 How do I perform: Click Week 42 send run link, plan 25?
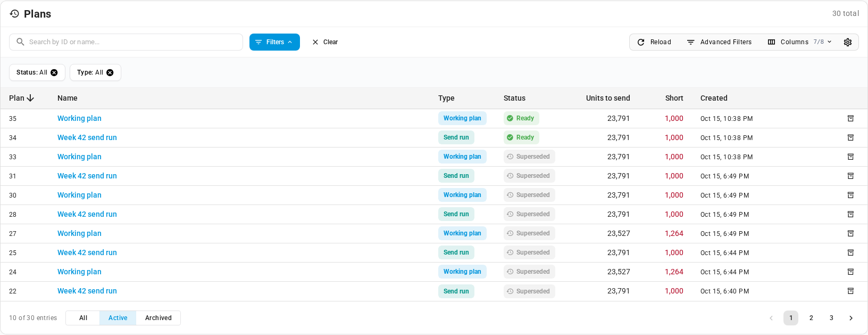click(87, 252)
